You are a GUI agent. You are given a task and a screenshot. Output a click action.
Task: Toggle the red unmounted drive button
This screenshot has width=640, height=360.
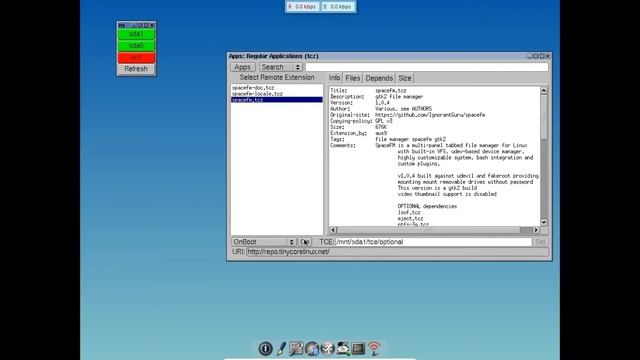pos(136,58)
